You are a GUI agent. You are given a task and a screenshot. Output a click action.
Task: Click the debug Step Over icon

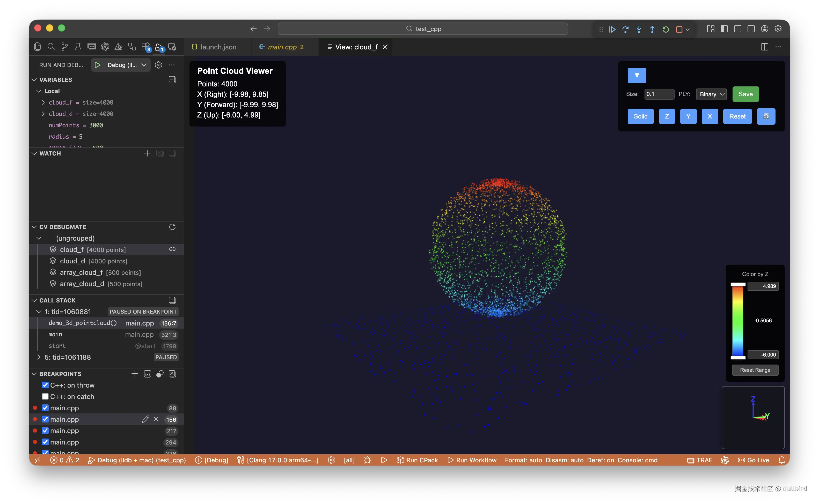(625, 29)
